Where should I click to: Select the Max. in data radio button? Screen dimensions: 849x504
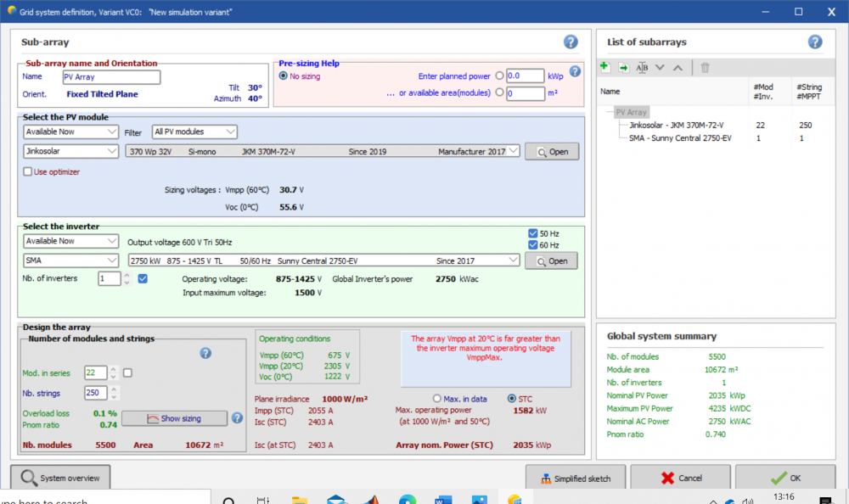(x=437, y=398)
